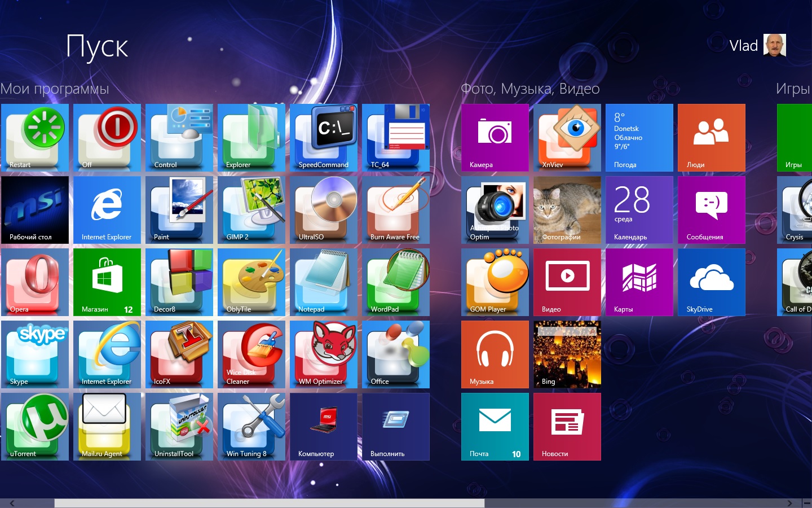Open the uTorrent tile
The width and height of the screenshot is (812, 508).
tap(35, 427)
